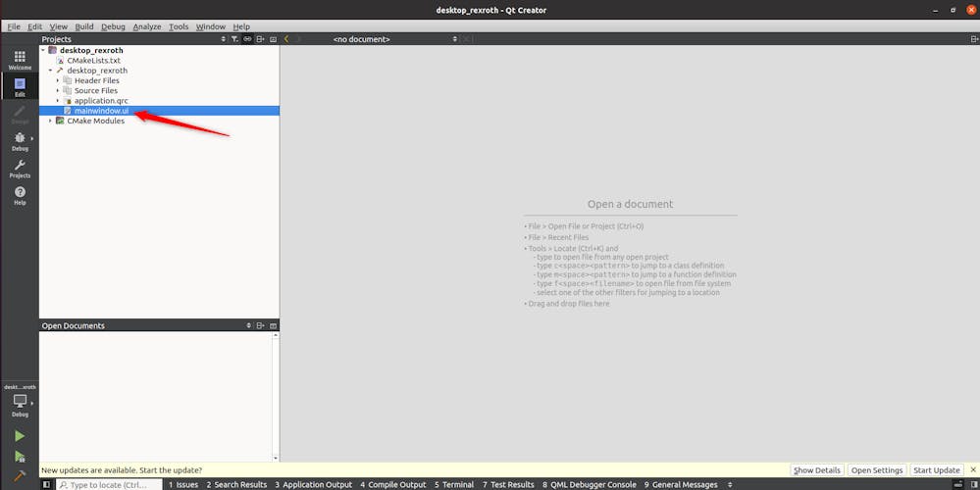The height and width of the screenshot is (490, 980).
Task: Click the Show Details button
Action: pyautogui.click(x=817, y=470)
